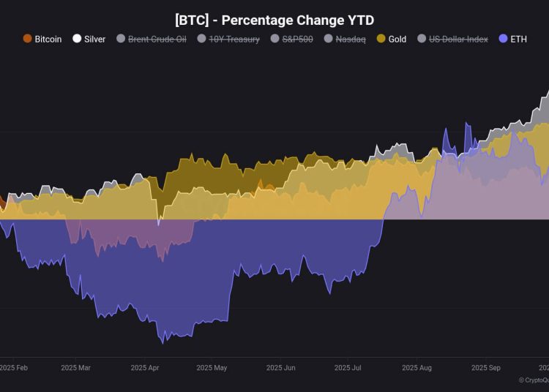Click the golden Gold legend dot

[381, 39]
